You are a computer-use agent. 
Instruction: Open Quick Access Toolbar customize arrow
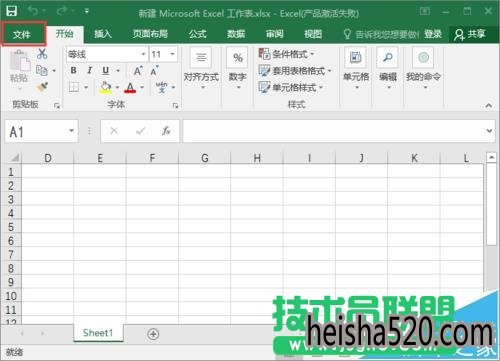pos(86,12)
